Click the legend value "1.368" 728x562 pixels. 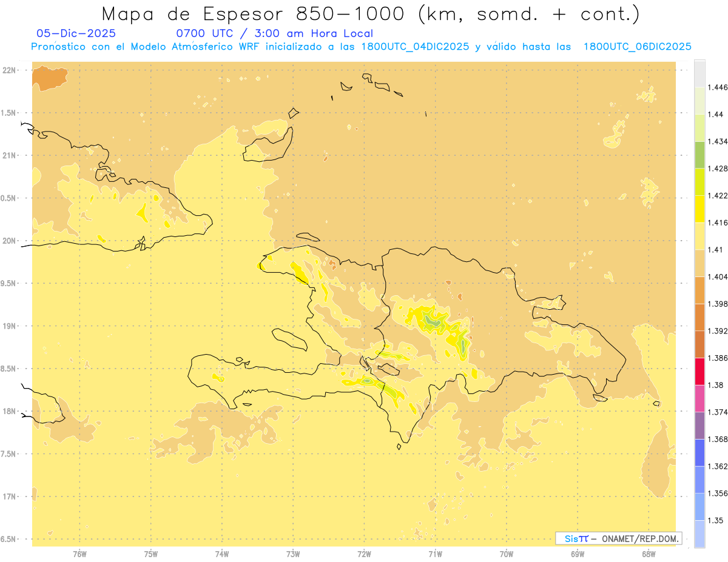718,439
